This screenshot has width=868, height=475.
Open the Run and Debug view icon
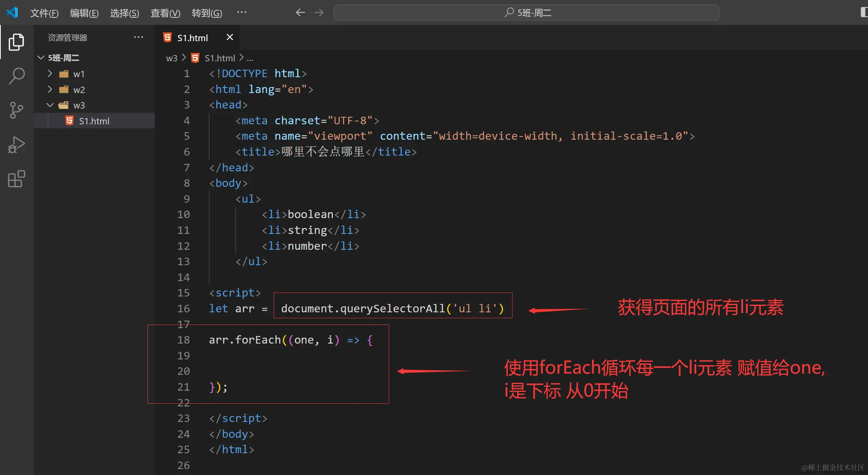[16, 144]
